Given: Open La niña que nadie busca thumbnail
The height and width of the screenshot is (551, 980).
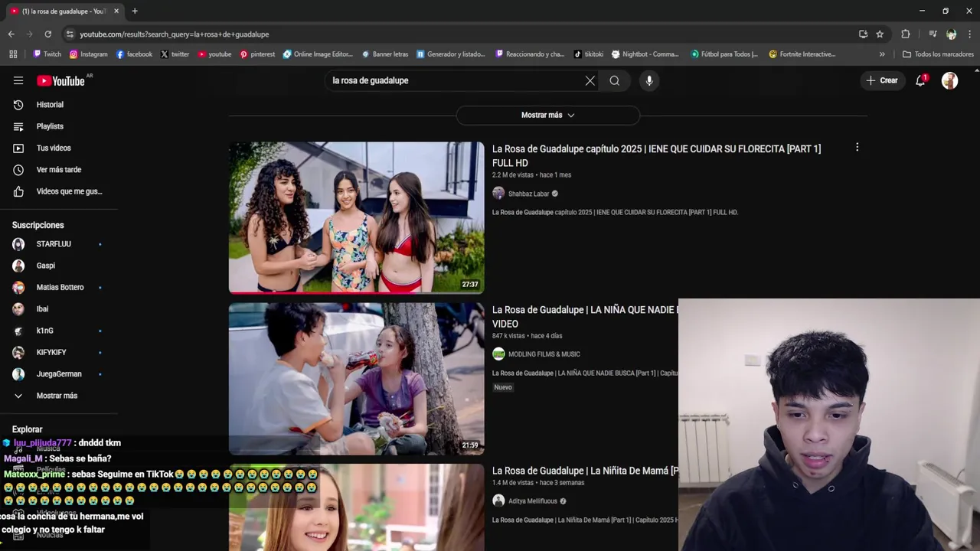Looking at the screenshot, I should coord(357,378).
